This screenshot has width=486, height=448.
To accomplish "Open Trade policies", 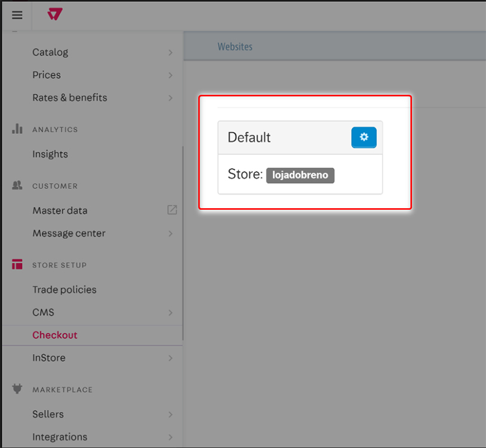I will 64,289.
